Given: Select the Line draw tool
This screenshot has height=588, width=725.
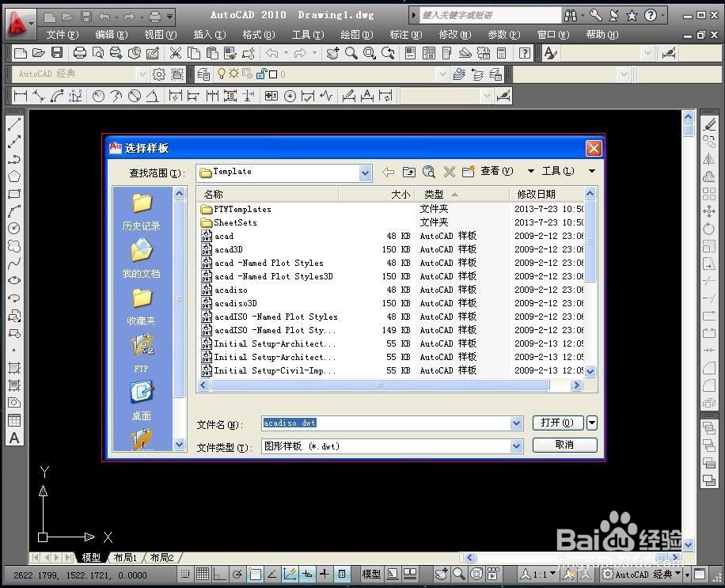Looking at the screenshot, I should [14, 124].
